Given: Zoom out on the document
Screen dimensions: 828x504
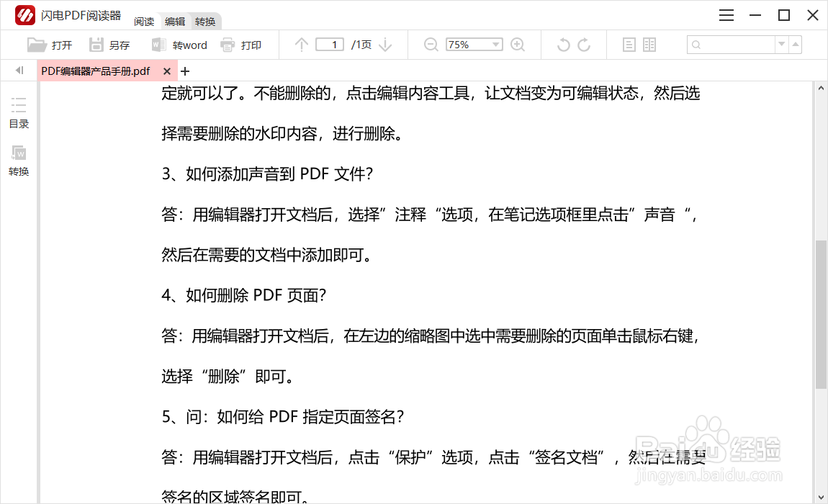Looking at the screenshot, I should (430, 44).
